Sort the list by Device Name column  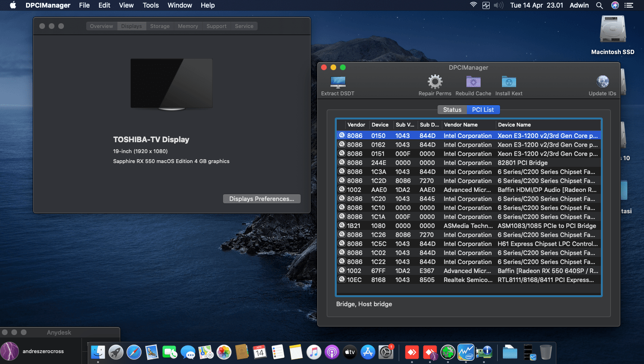click(516, 125)
